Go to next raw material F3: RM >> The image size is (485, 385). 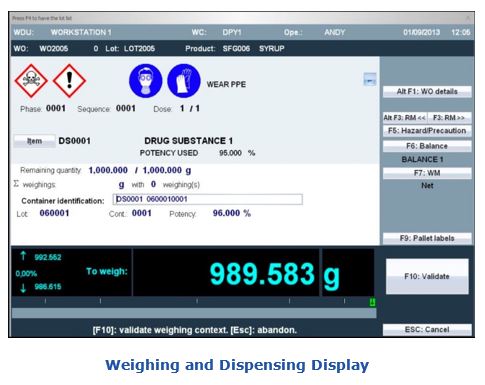pyautogui.click(x=449, y=117)
